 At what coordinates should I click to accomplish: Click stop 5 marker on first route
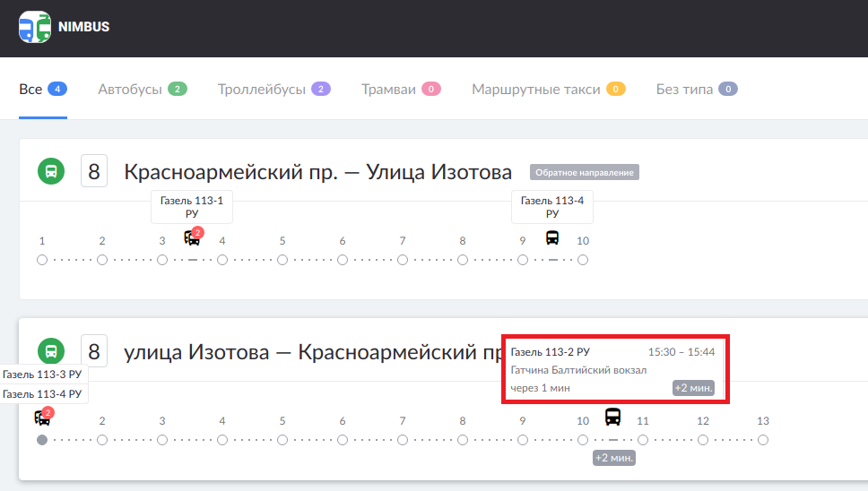tap(282, 260)
